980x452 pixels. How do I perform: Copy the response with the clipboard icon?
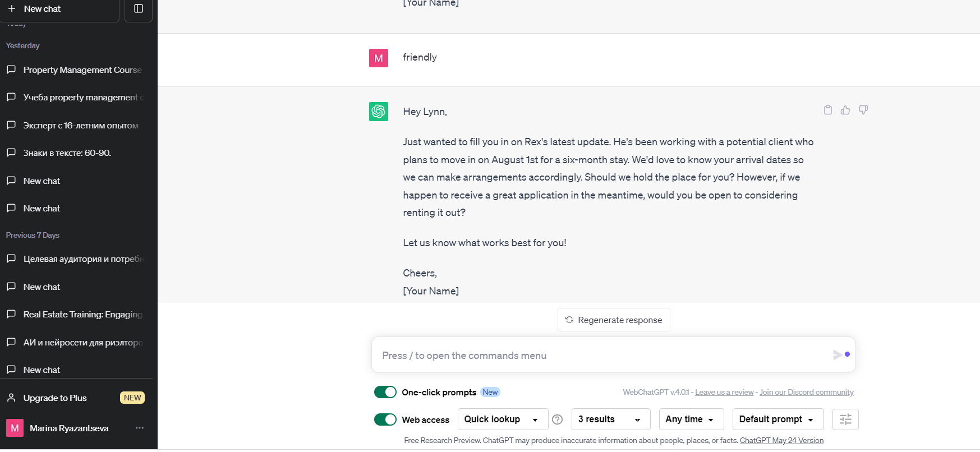point(827,110)
